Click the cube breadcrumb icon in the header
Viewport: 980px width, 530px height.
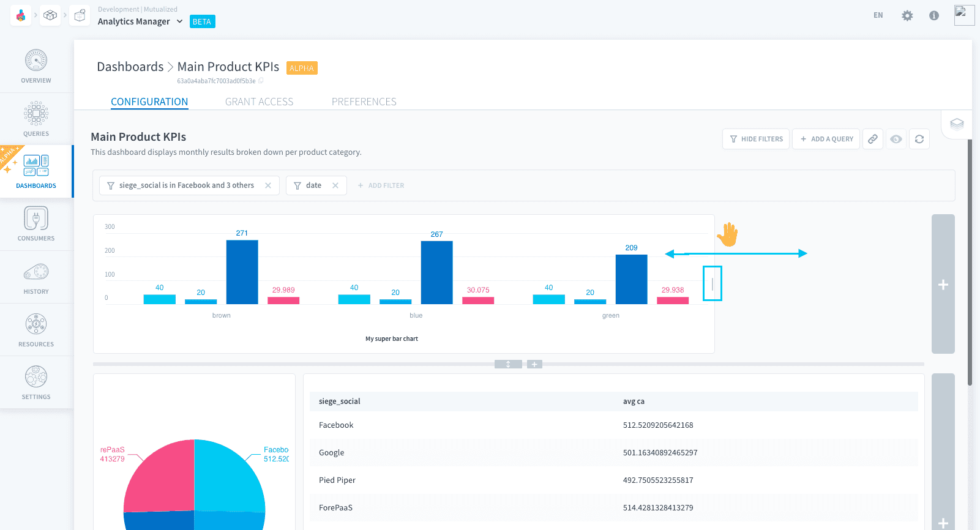[50, 15]
